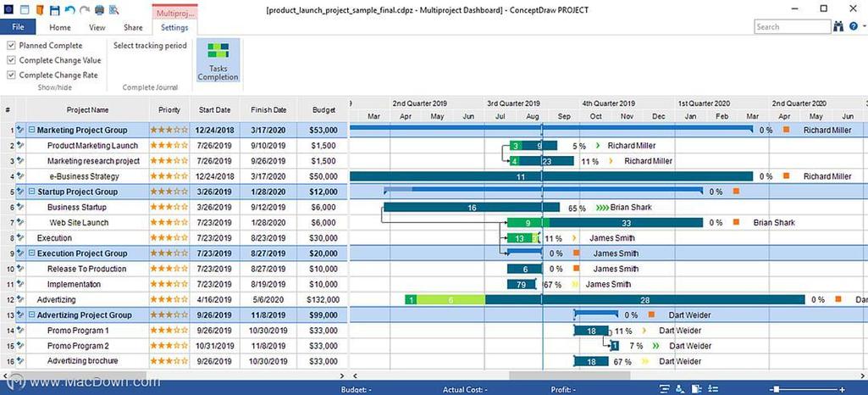Click Select tracking period button
Screen dimensions: 868x395
(x=150, y=46)
